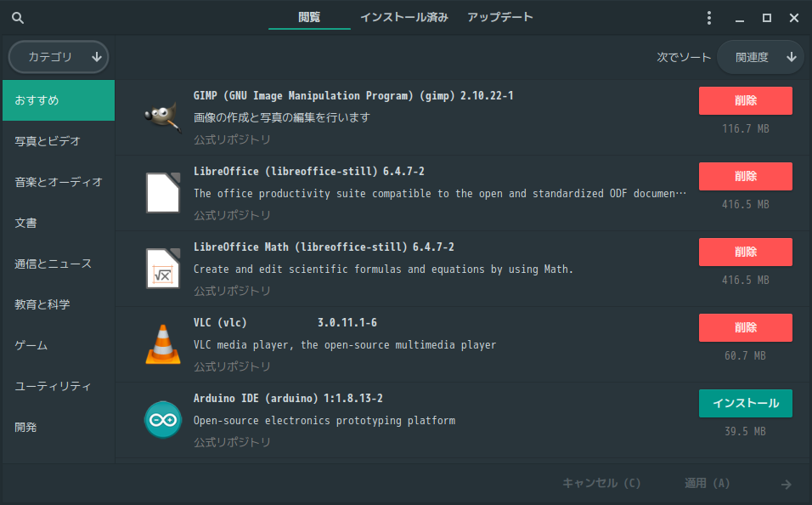This screenshot has width=812, height=505.
Task: Click the LibreOffice Math formula icon
Action: click(162, 269)
